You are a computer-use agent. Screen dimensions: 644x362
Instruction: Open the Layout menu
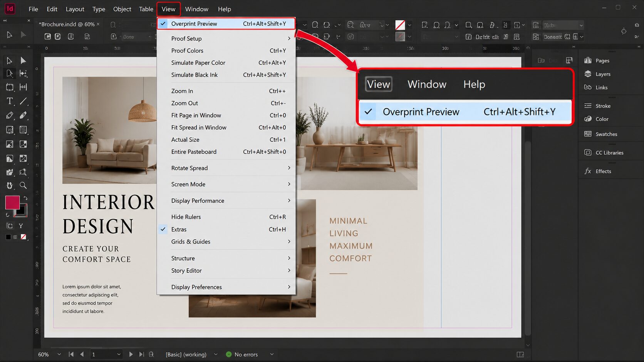click(75, 9)
